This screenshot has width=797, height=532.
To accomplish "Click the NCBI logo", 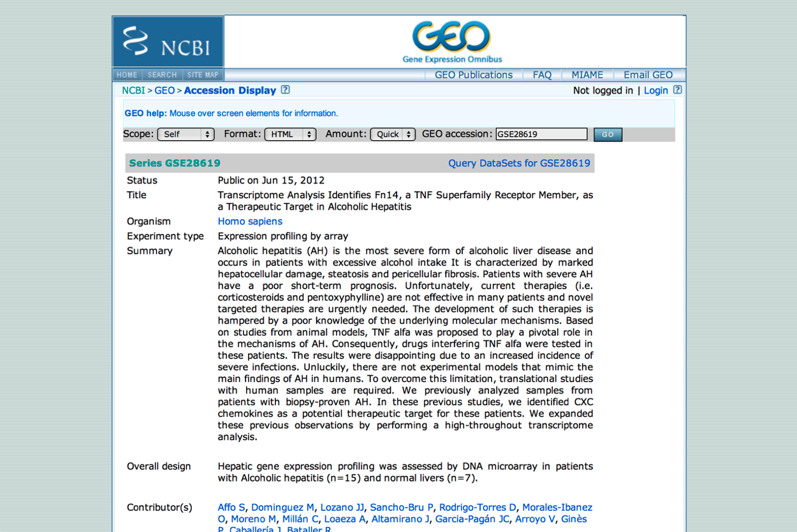I will (168, 42).
